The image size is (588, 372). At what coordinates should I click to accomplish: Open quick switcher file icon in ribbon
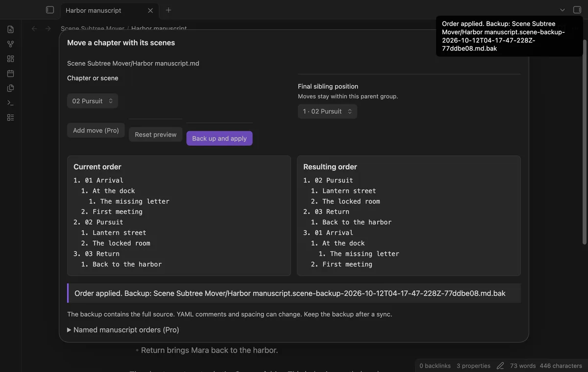point(10,29)
